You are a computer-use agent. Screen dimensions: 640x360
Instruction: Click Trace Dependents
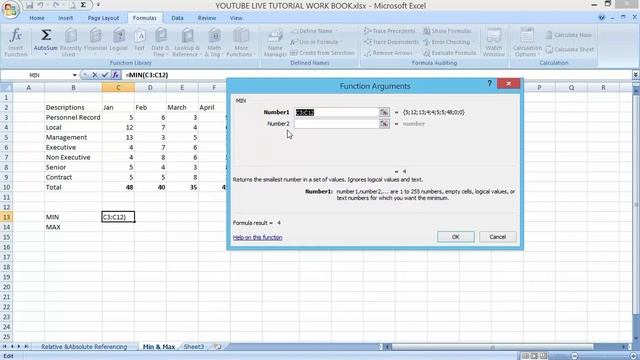pos(391,42)
